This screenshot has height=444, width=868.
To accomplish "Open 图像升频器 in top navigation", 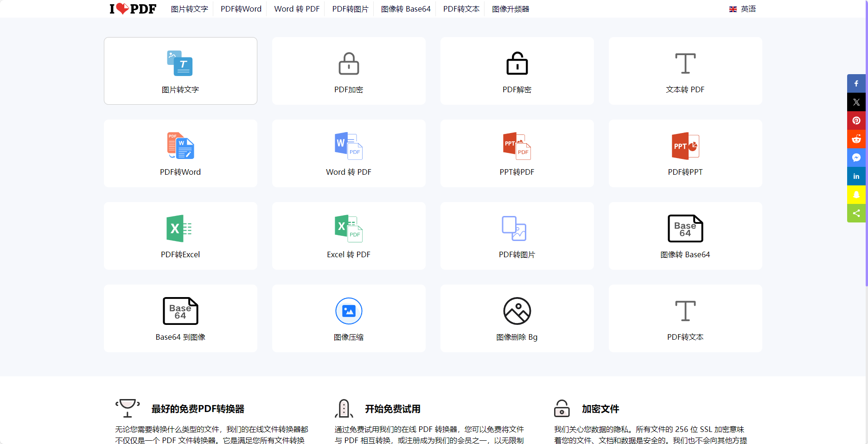I will click(511, 9).
